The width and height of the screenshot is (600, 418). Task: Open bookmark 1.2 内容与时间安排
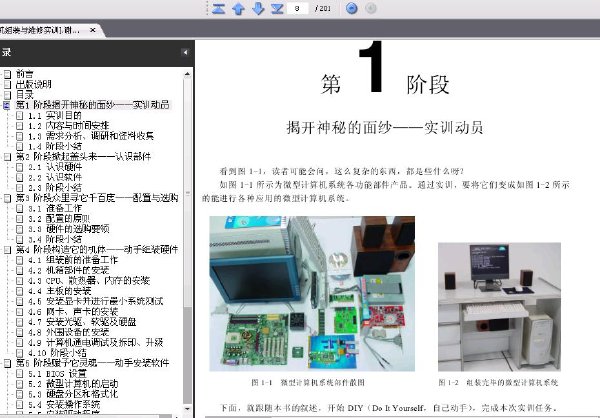coord(68,126)
